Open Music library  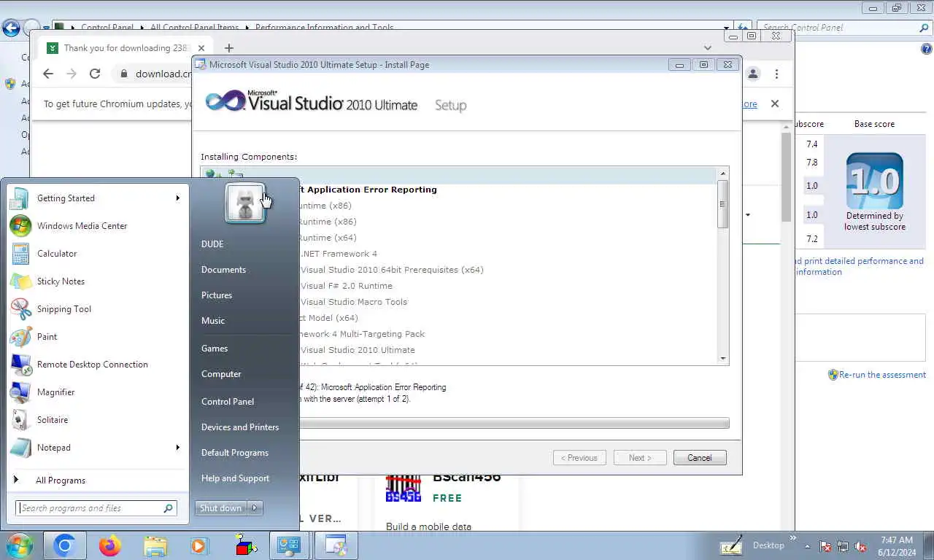213,321
